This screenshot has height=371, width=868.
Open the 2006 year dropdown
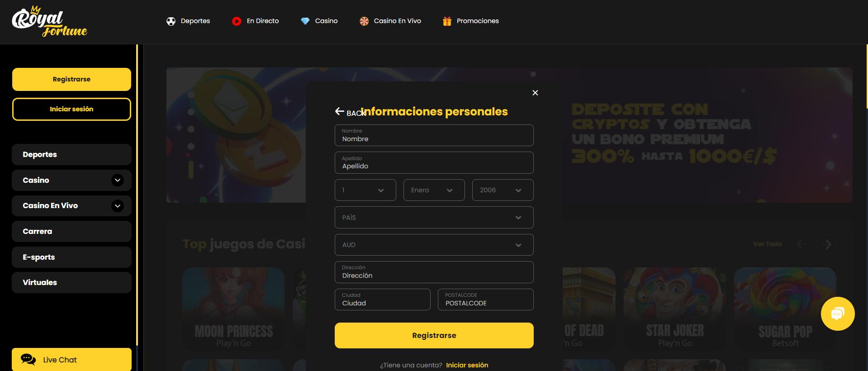click(503, 190)
